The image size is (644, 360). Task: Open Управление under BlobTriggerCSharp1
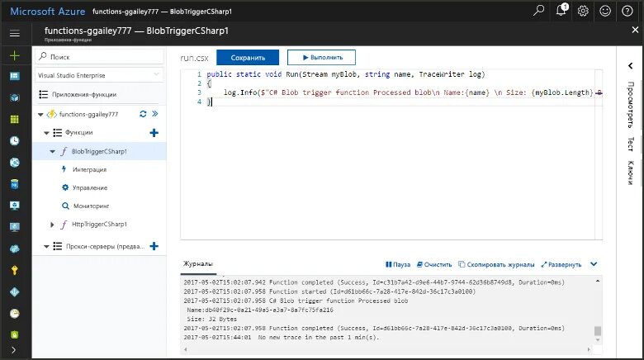pyautogui.click(x=90, y=187)
